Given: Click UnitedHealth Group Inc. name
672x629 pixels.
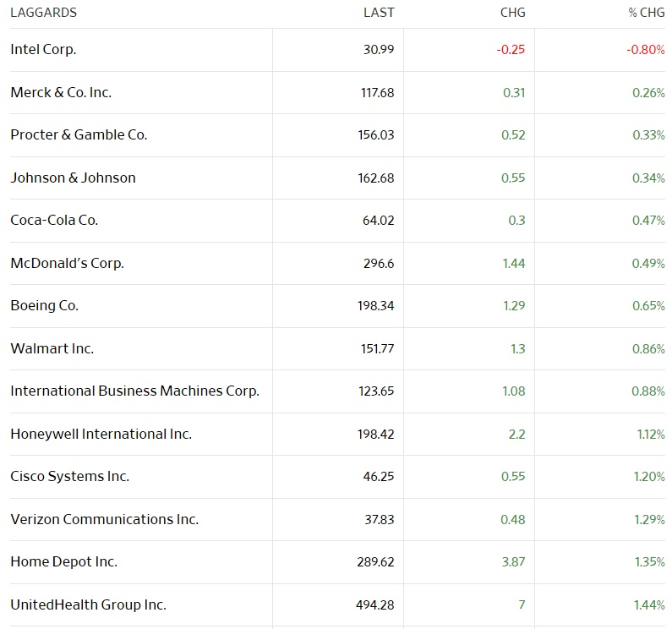Looking at the screenshot, I should (88, 604).
